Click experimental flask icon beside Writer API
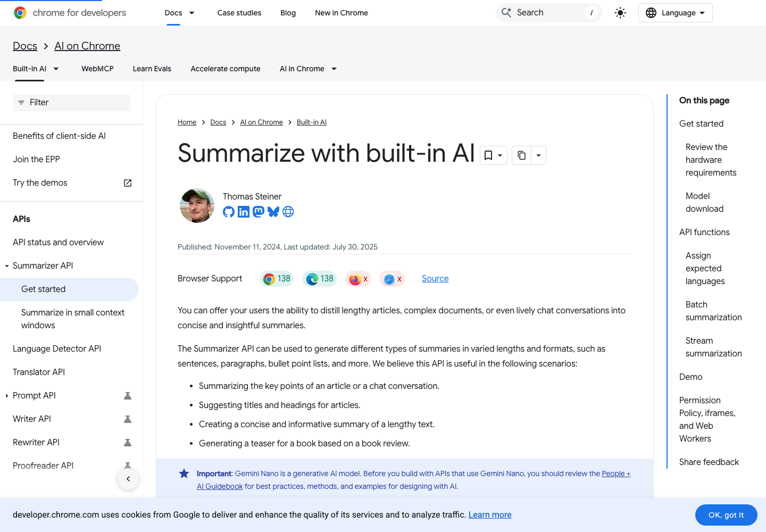Image resolution: width=766 pixels, height=532 pixels. [x=128, y=419]
